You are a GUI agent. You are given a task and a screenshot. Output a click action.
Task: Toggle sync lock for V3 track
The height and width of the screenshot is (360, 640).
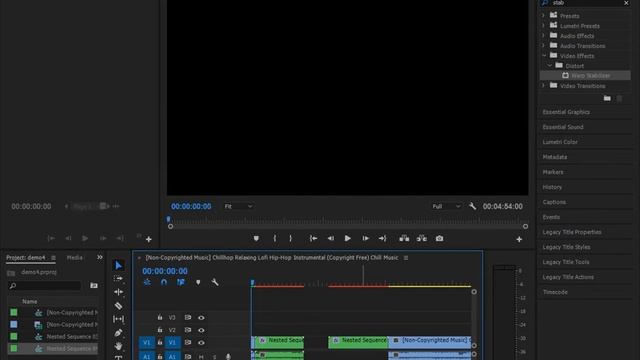(x=188, y=317)
